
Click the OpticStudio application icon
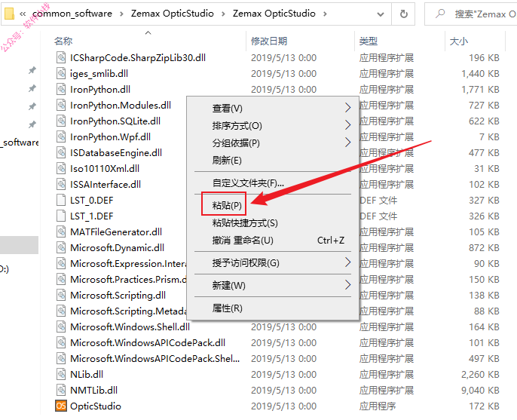[x=61, y=406]
